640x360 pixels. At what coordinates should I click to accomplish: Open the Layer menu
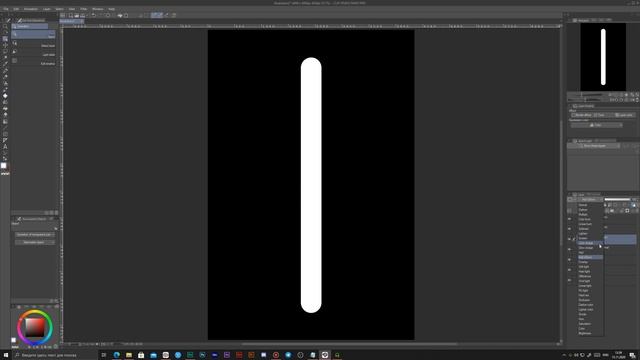(x=47, y=9)
